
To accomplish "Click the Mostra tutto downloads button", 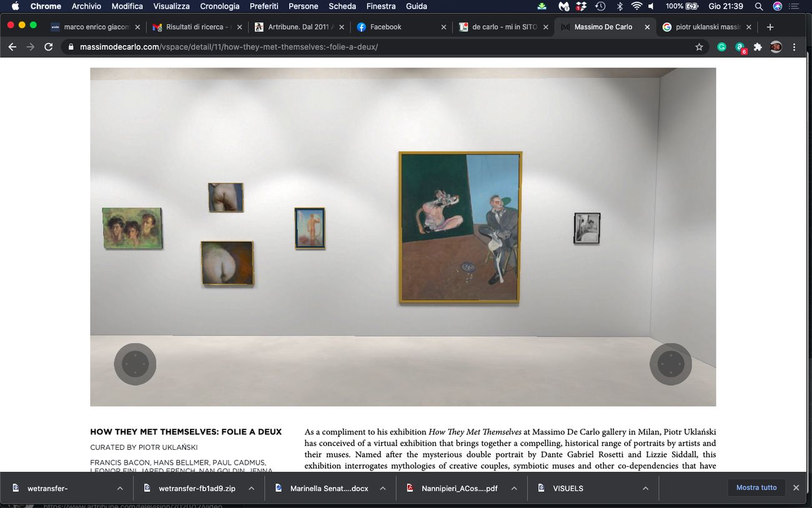I will (x=756, y=487).
